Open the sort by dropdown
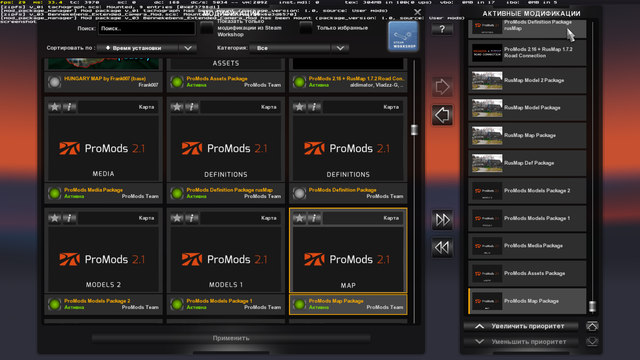The height and width of the screenshot is (360, 640). 147,48
